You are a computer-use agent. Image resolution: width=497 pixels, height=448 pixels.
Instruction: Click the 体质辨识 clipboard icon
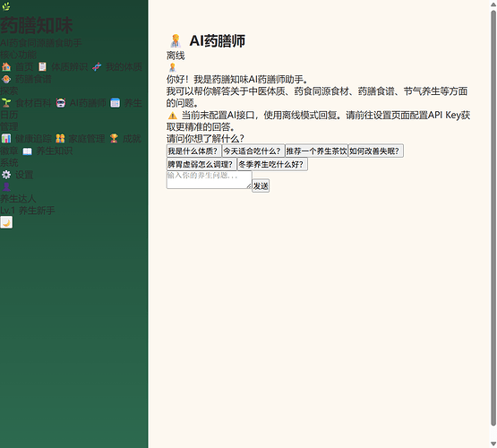[x=42, y=67]
